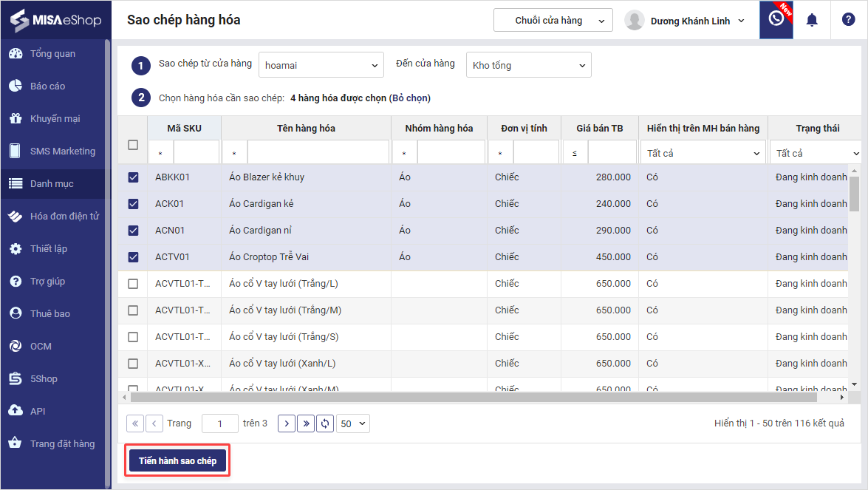The height and width of the screenshot is (490, 868).
Task: Click the MISA eShop logo
Action: 55,20
